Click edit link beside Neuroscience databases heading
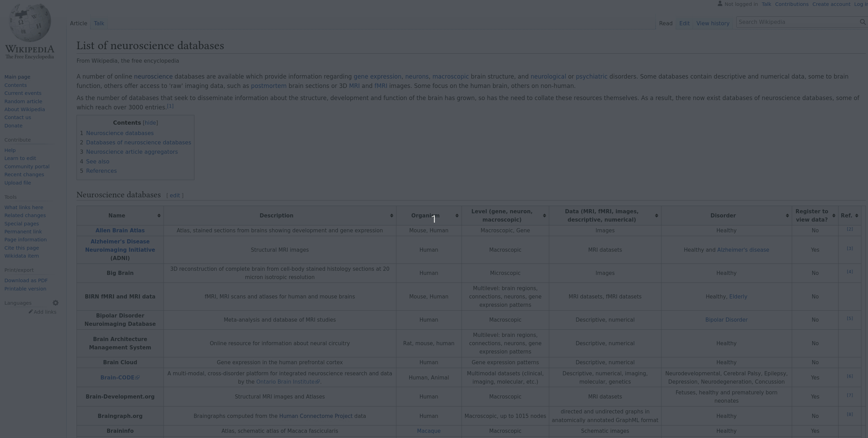Image resolution: width=868 pixels, height=438 pixels. (x=175, y=195)
